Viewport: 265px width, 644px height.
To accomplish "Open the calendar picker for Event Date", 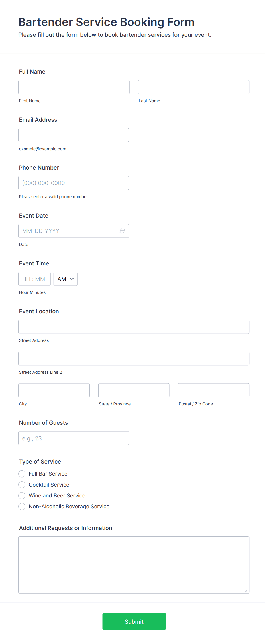I will point(122,231).
